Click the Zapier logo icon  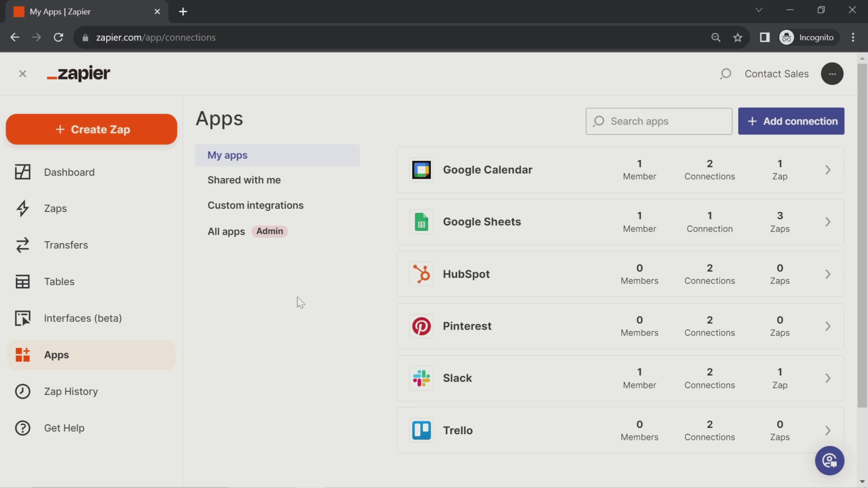tap(78, 73)
